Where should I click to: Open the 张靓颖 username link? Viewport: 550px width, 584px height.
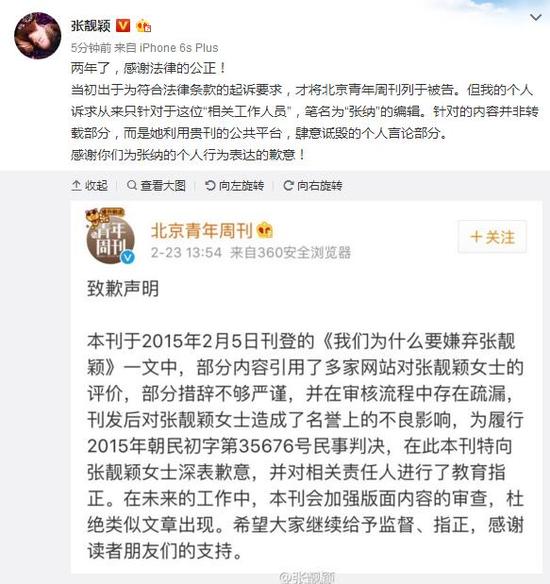point(90,26)
